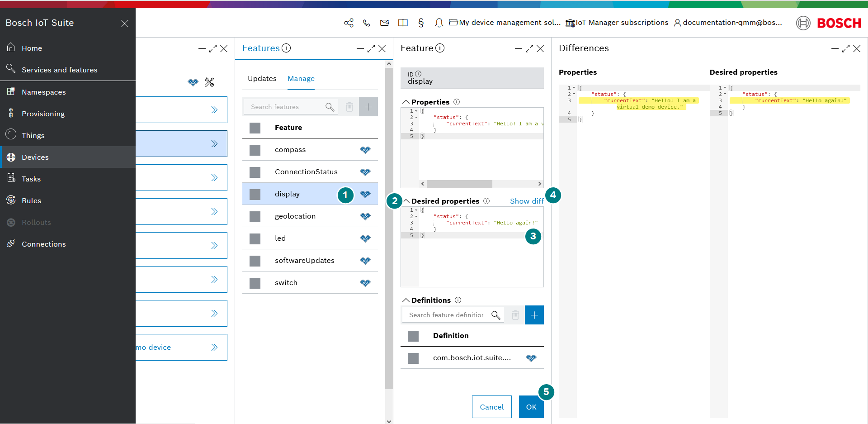The width and height of the screenshot is (868, 424).
Task: Open My device management solution dropdown
Action: [x=505, y=23]
